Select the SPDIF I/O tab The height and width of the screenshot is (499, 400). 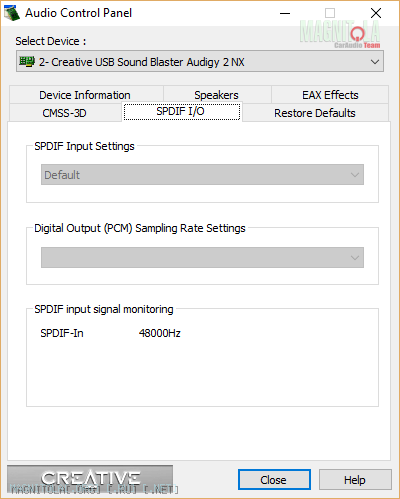pos(182,111)
